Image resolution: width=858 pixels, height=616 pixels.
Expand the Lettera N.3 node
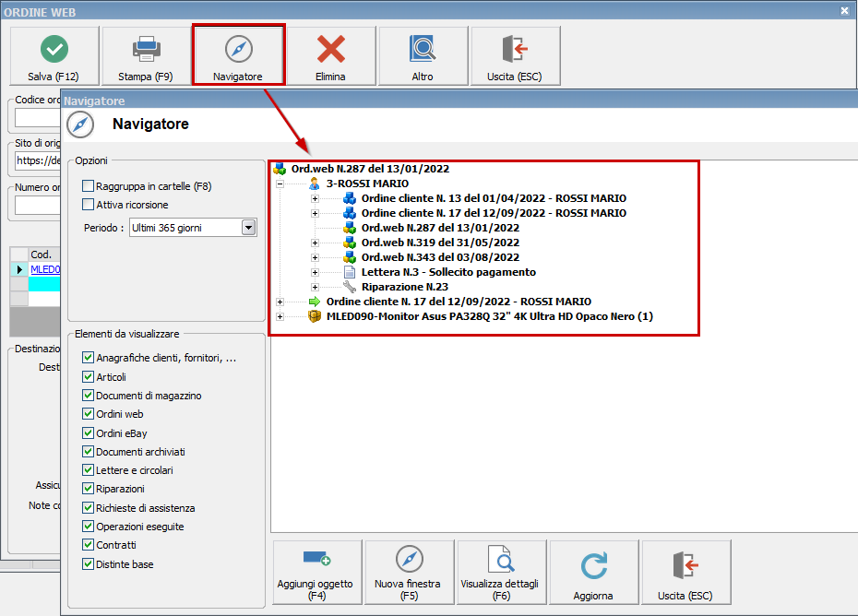(316, 272)
